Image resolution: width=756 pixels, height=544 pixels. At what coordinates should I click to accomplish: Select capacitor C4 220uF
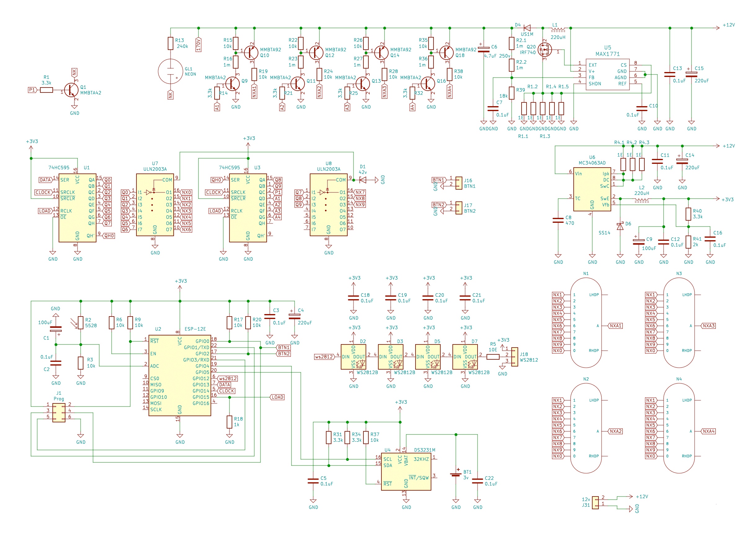(294, 317)
